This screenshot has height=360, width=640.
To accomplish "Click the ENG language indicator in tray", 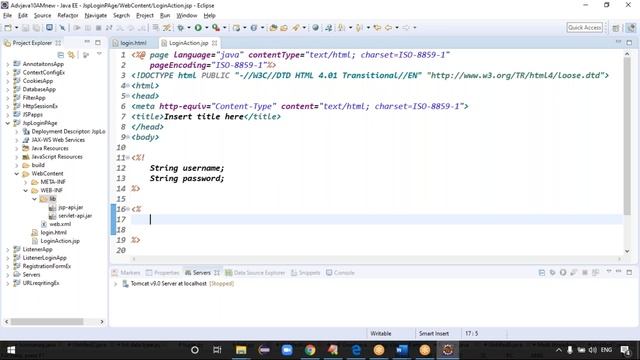I will tap(606, 350).
